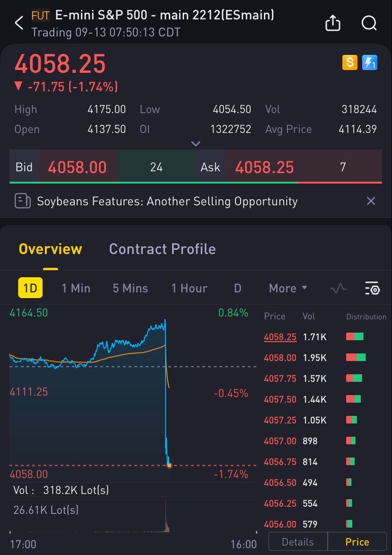
Task: Open the More timeframe dropdown
Action: pyautogui.click(x=288, y=288)
